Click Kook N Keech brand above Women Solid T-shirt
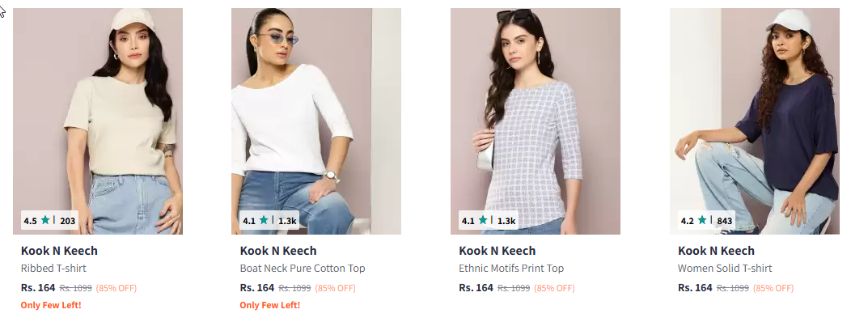 [716, 251]
